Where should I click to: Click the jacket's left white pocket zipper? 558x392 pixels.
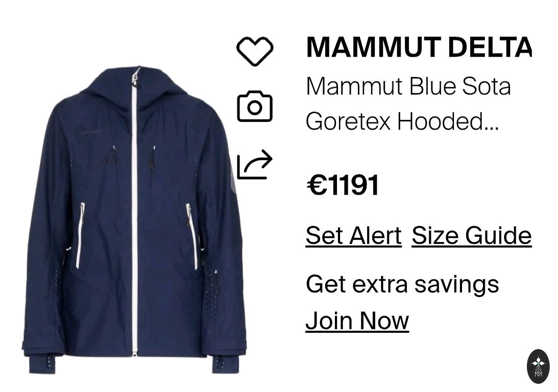[80, 235]
